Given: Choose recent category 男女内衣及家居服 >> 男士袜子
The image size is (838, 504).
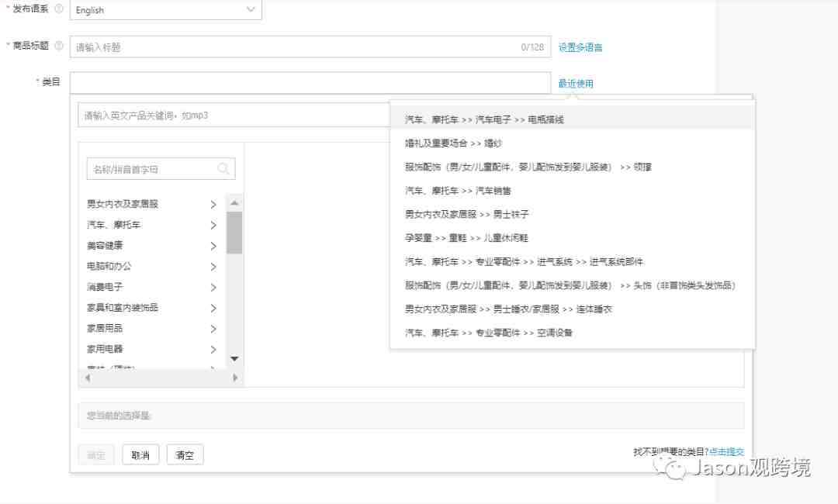Looking at the screenshot, I should tap(466, 214).
